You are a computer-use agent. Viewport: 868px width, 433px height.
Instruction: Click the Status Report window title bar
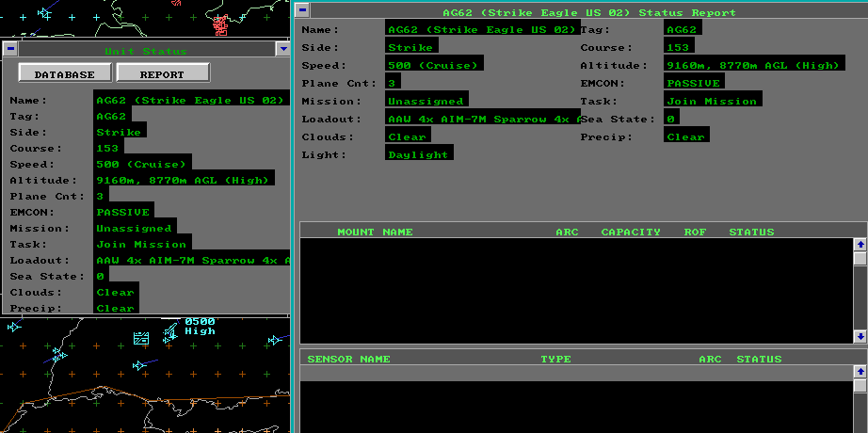pos(589,10)
